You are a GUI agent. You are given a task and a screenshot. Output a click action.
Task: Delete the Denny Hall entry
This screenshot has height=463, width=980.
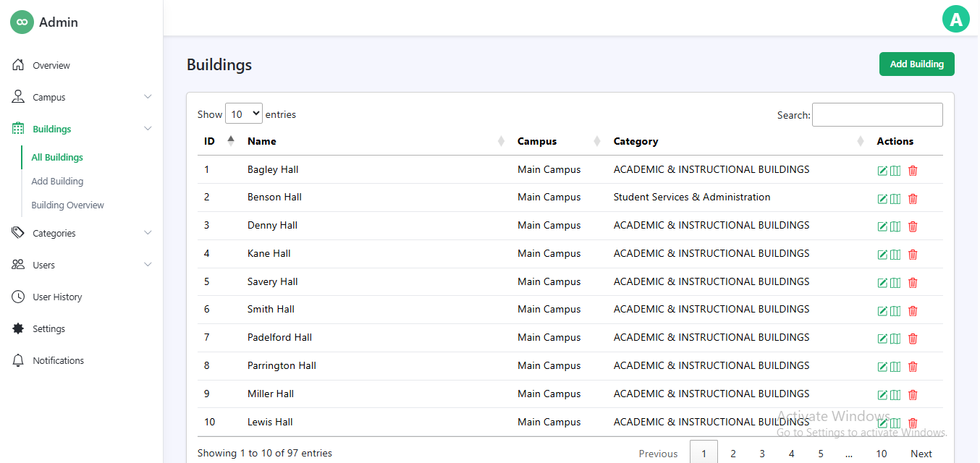(913, 226)
